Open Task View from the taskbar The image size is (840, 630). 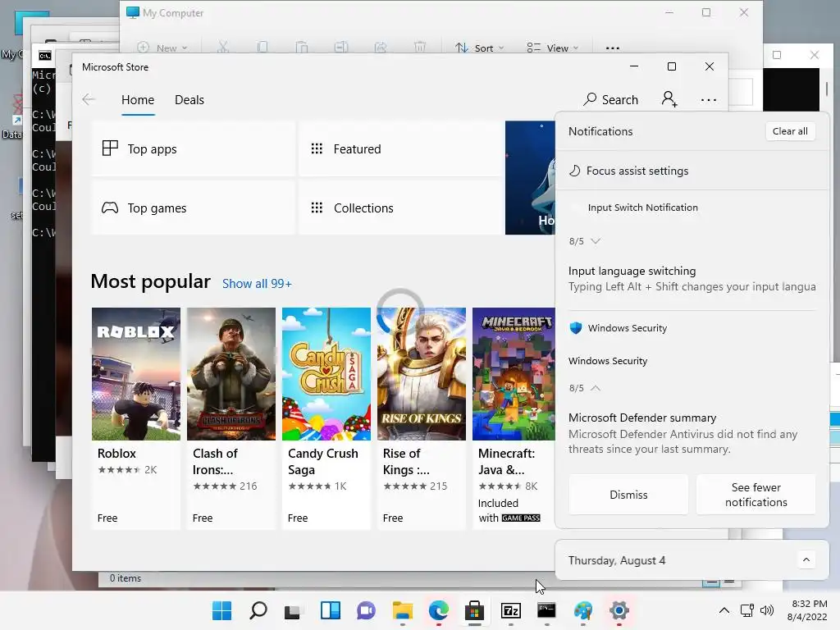click(293, 610)
